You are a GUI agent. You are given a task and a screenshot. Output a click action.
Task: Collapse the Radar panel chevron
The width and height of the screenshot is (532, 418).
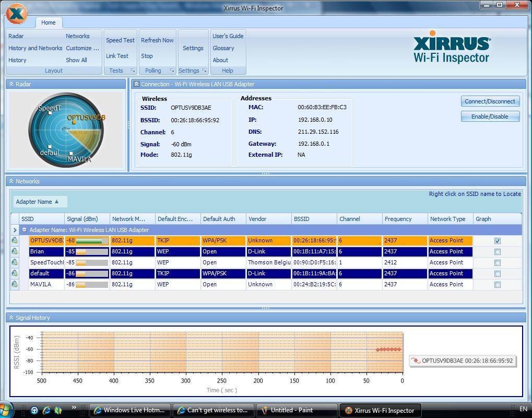(x=11, y=84)
